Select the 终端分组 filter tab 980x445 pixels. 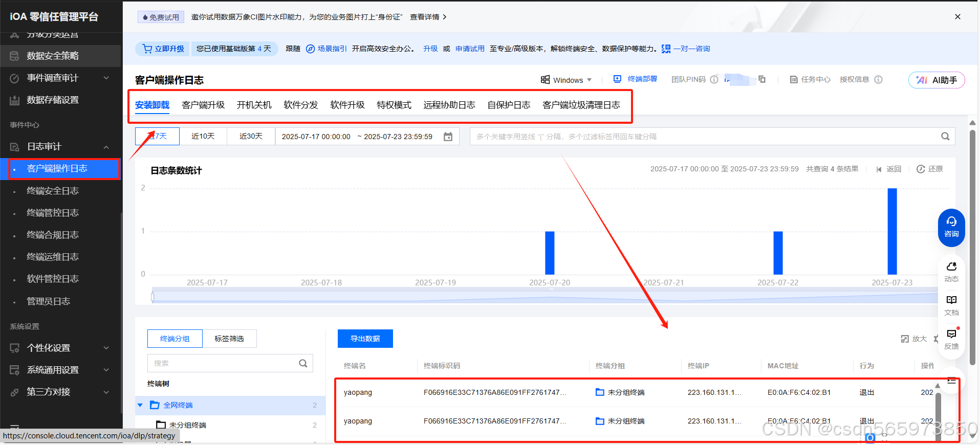[175, 339]
